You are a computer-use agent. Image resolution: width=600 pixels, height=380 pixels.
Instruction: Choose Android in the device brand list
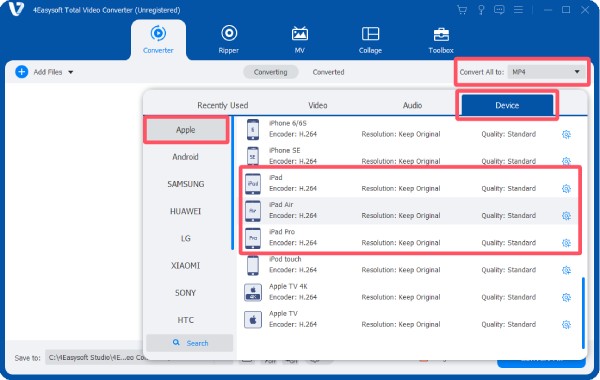coord(186,157)
